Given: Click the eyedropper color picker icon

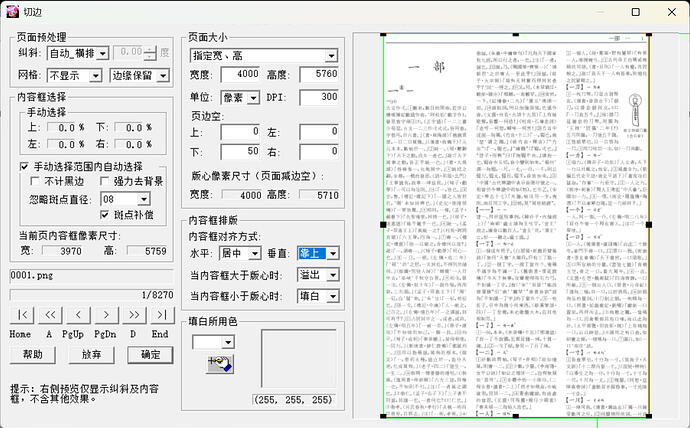Looking at the screenshot, I should tap(220, 364).
